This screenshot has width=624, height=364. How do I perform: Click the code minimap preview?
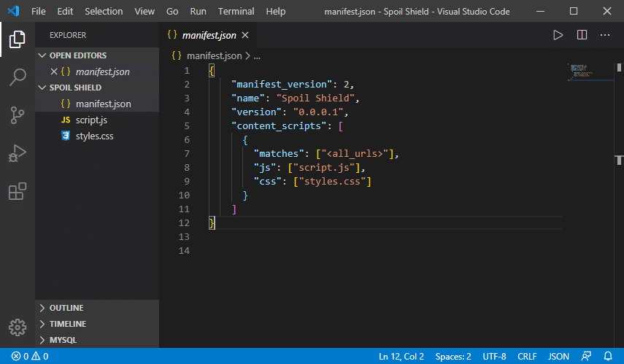[x=590, y=72]
